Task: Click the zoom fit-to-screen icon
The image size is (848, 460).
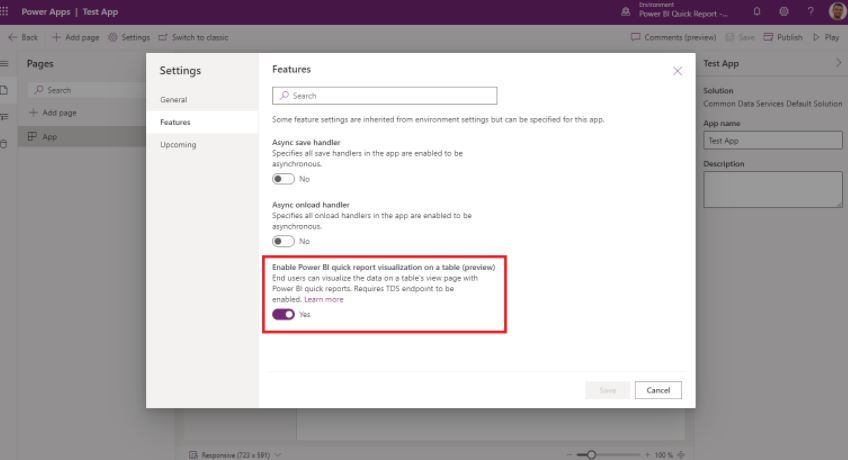Action: pyautogui.click(x=682, y=454)
